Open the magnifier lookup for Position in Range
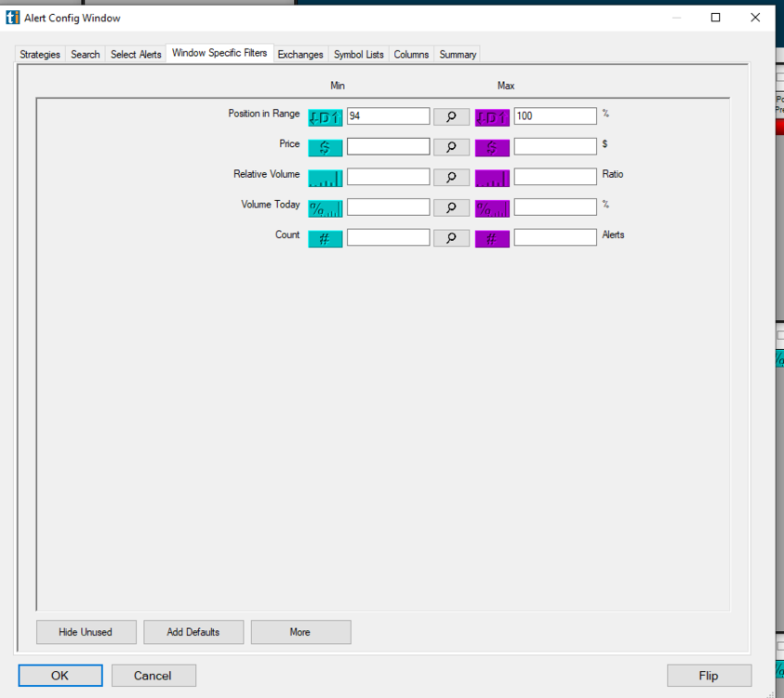 pyautogui.click(x=451, y=117)
